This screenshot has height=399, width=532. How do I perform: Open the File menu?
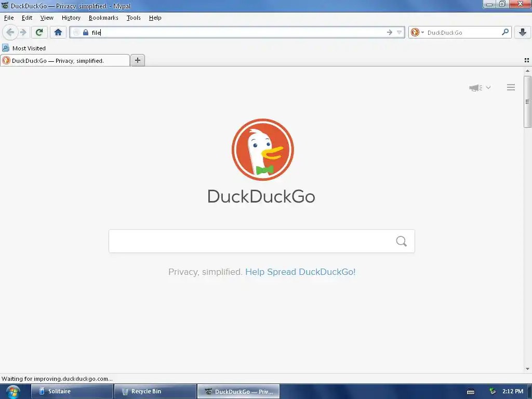click(x=9, y=18)
